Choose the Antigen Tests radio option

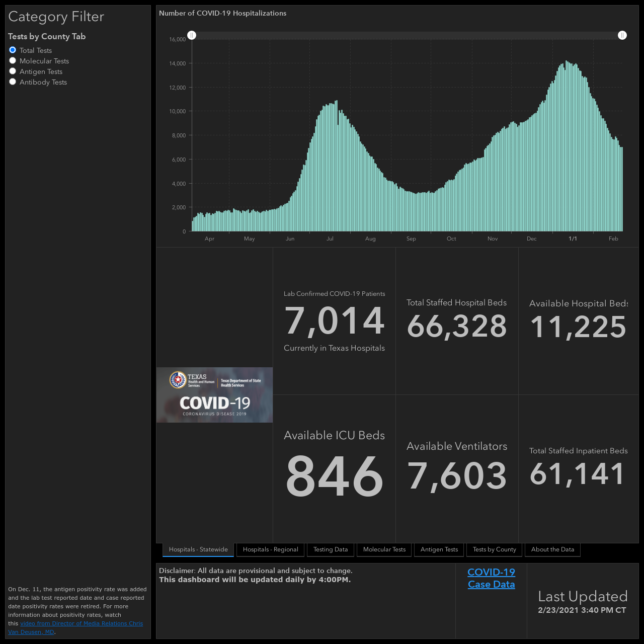pos(13,71)
